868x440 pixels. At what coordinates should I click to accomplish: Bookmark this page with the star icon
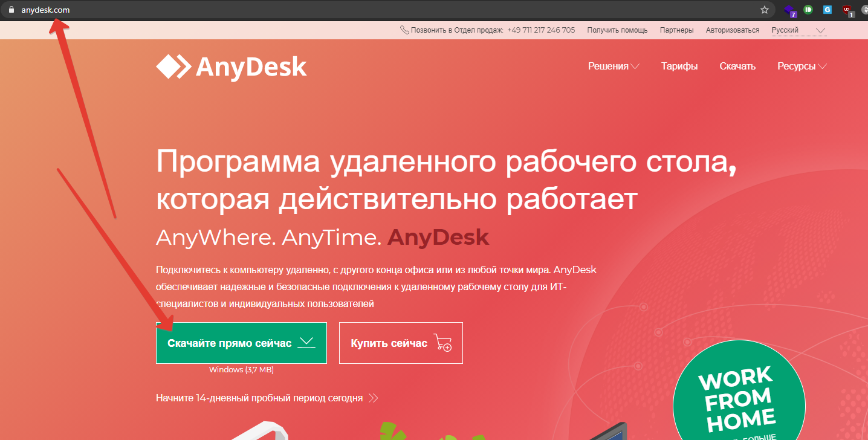pyautogui.click(x=764, y=10)
